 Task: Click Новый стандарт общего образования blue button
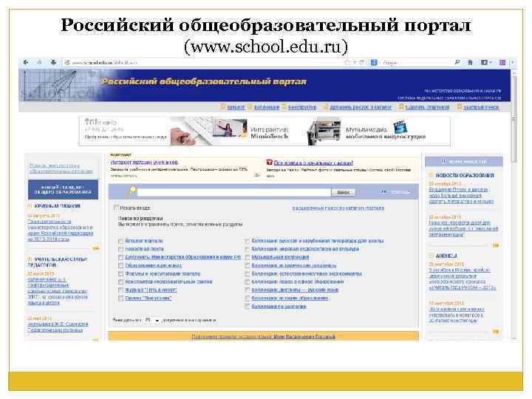pos(63,190)
